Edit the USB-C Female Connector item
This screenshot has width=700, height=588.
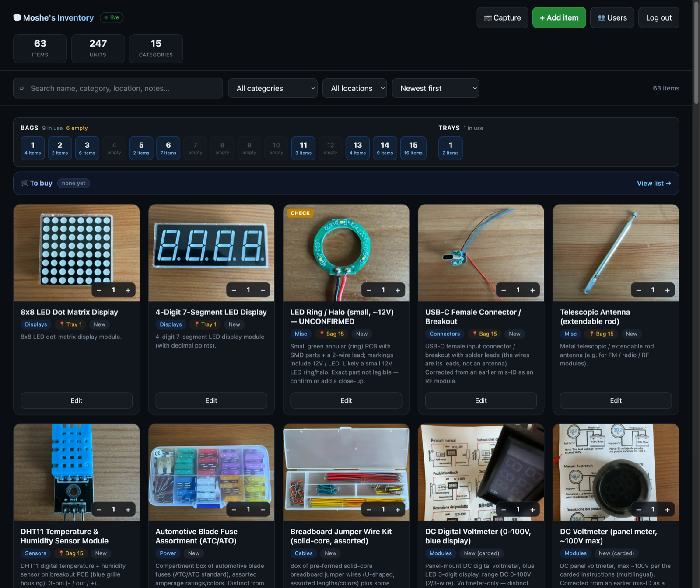[481, 400]
